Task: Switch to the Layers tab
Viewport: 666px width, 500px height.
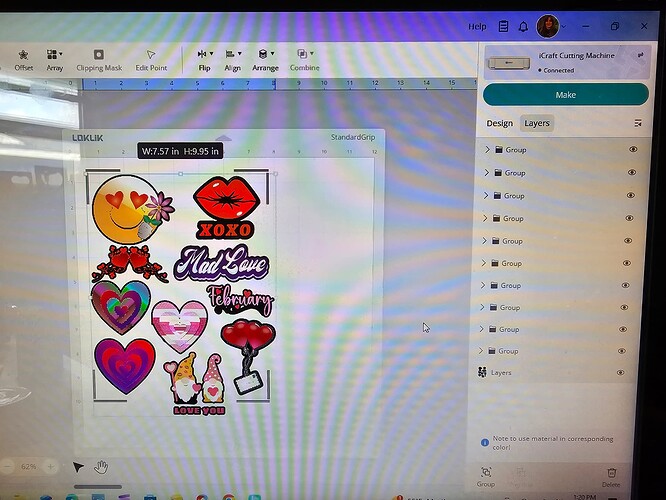Action: (537, 123)
